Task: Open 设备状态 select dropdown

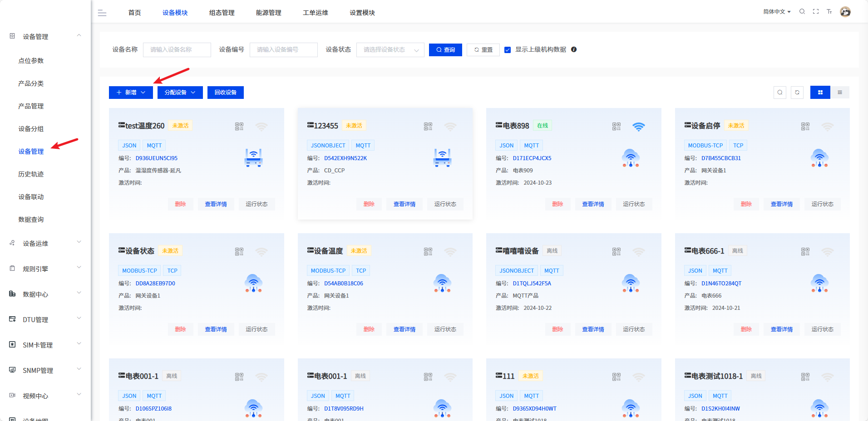Action: (390, 50)
